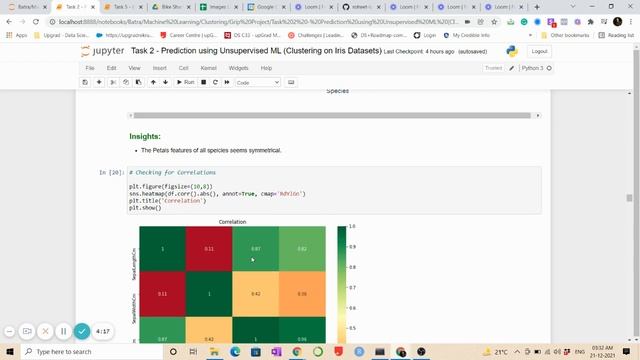Restart kernel and run all with fast-forward icon
640x360 pixels.
tap(227, 82)
